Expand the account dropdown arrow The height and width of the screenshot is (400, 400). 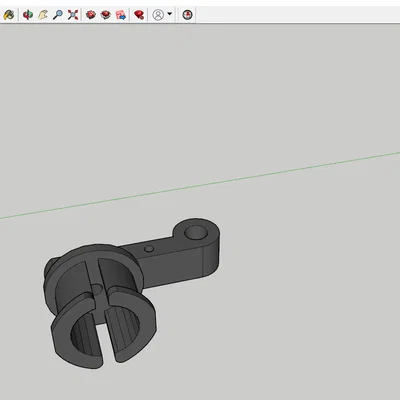click(169, 14)
